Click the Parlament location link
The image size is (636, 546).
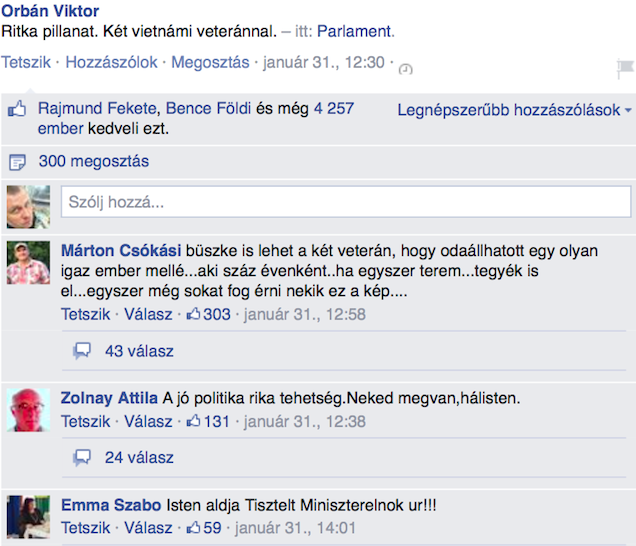tap(355, 31)
